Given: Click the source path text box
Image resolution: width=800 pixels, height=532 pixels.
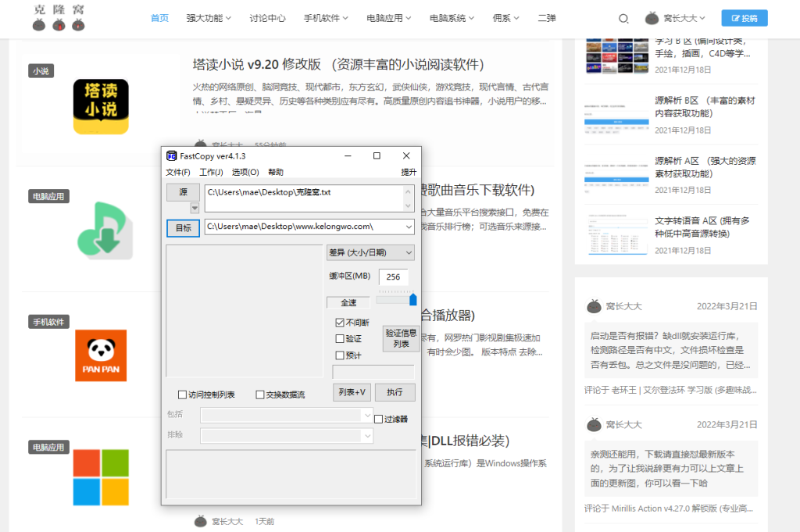Looking at the screenshot, I should coord(305,198).
